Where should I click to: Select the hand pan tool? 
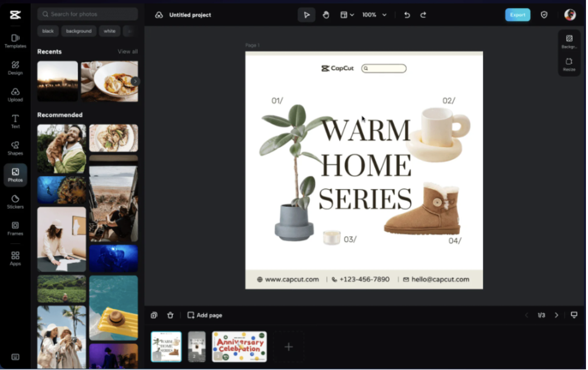point(326,15)
